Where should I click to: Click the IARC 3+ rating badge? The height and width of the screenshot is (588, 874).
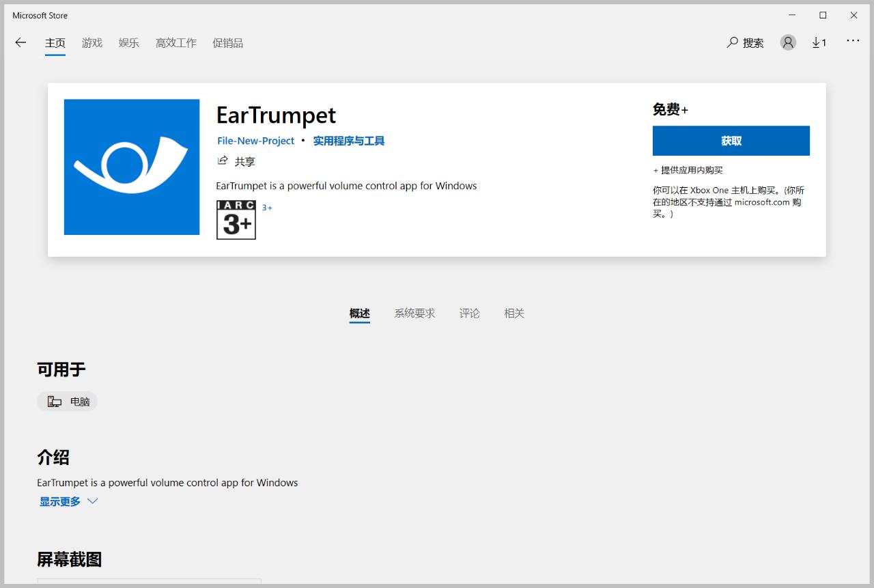[236, 220]
